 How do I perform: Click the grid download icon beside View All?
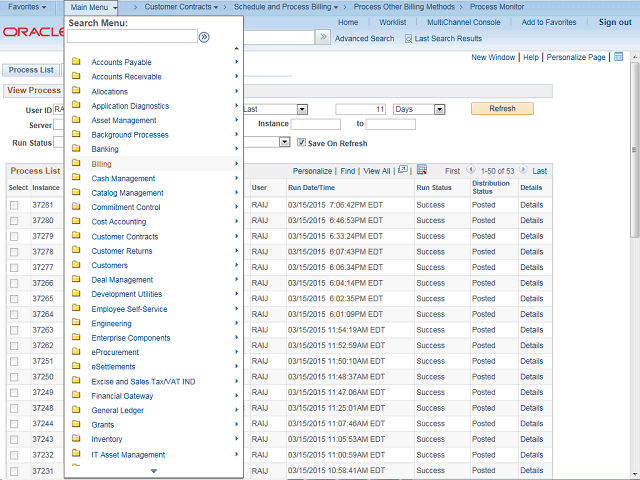(421, 171)
